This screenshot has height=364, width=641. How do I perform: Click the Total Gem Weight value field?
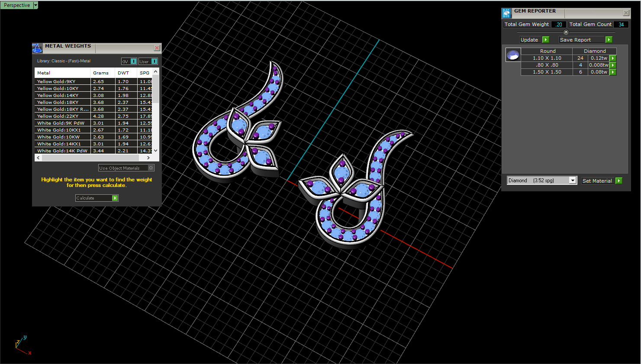[559, 24]
